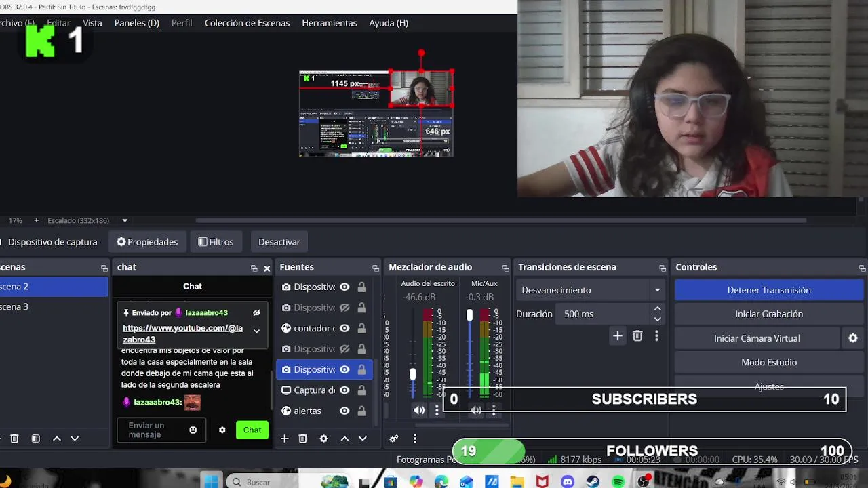Enable Modo Estudio
The width and height of the screenshot is (868, 488).
(x=769, y=362)
